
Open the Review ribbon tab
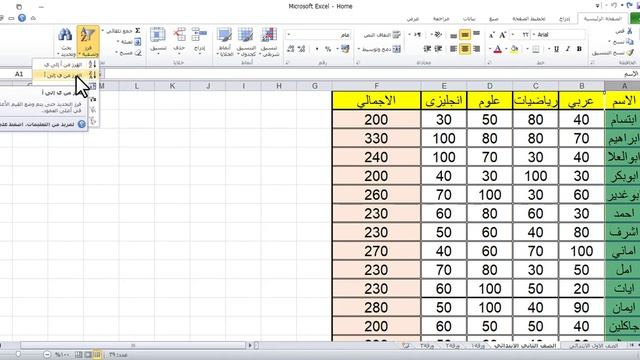tap(441, 19)
